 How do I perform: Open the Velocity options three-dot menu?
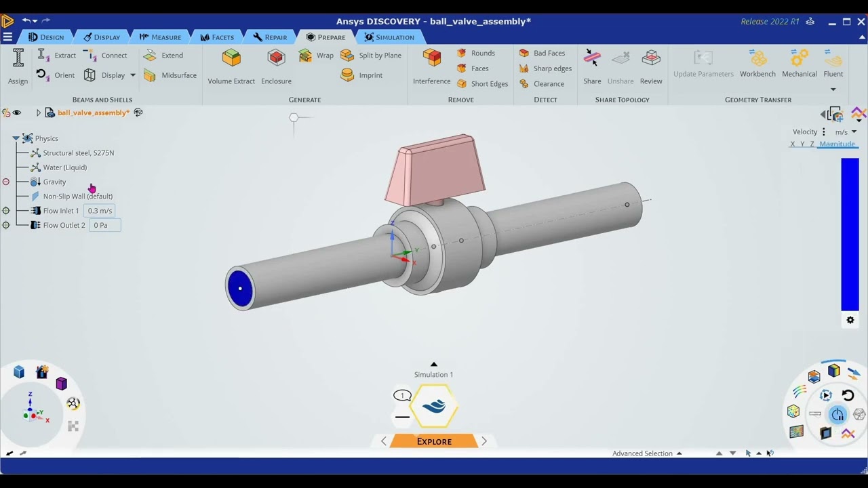pyautogui.click(x=824, y=132)
